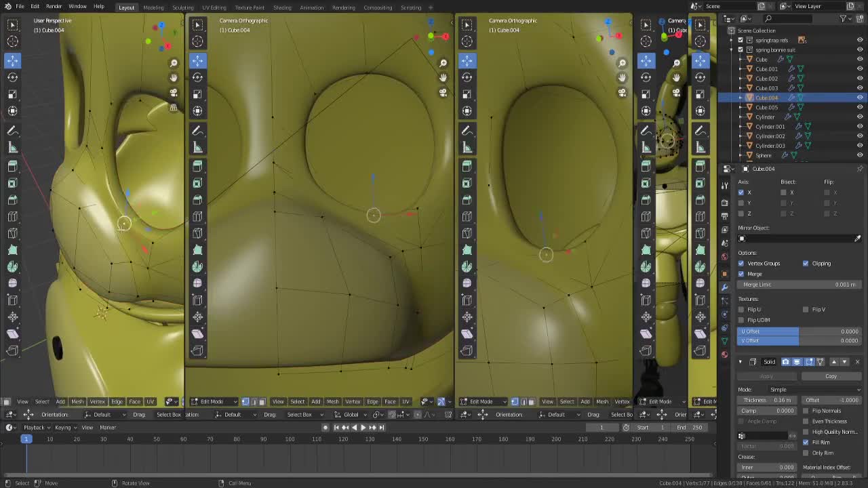
Task: Open Object Data properties tab
Action: click(x=724, y=341)
